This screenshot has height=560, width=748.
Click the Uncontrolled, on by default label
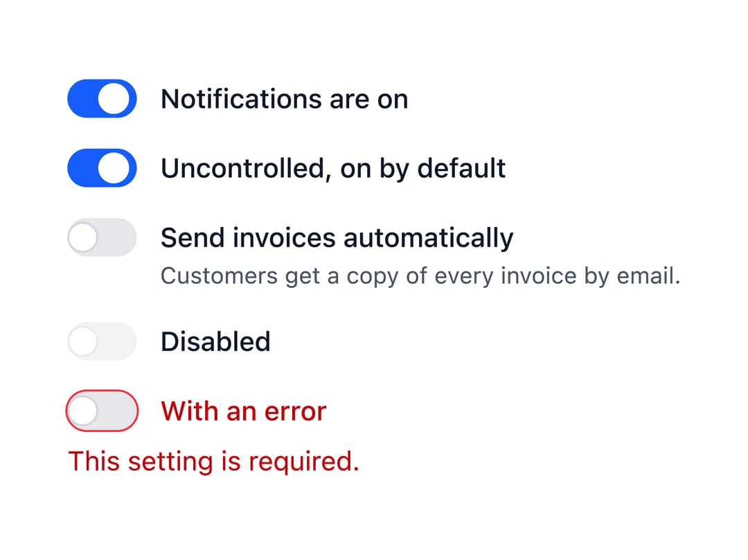[333, 169]
